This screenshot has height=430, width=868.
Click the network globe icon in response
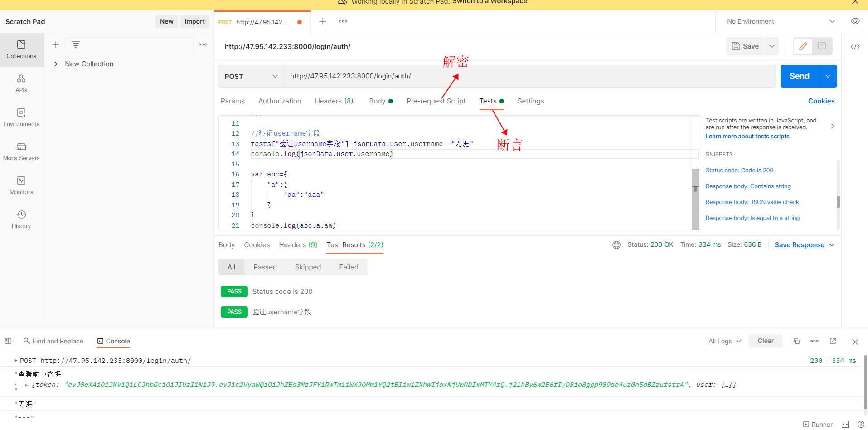click(616, 245)
